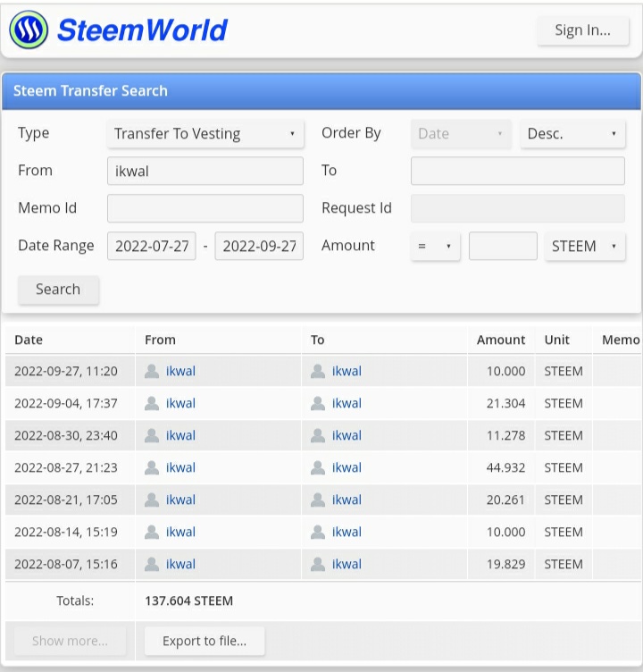The height and width of the screenshot is (672, 643).
Task: Open From ikwal link in 2022-08-07 row
Action: coord(180,564)
